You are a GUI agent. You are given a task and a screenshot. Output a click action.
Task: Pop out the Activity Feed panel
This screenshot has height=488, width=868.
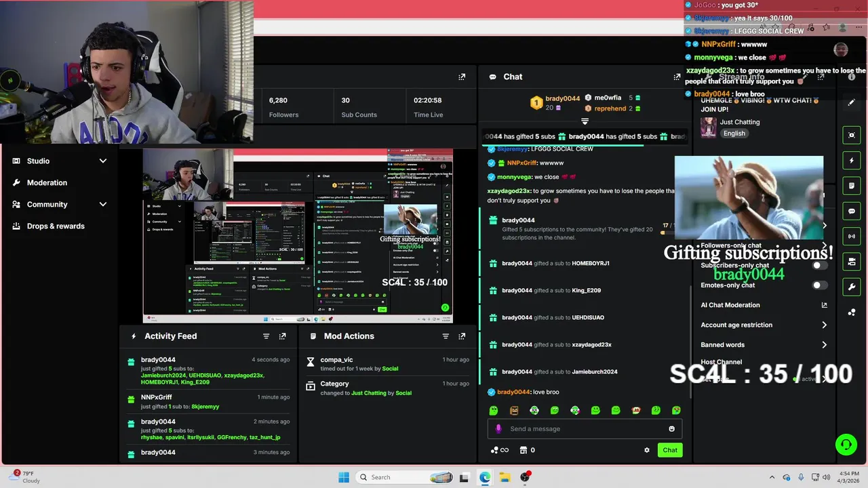point(283,336)
